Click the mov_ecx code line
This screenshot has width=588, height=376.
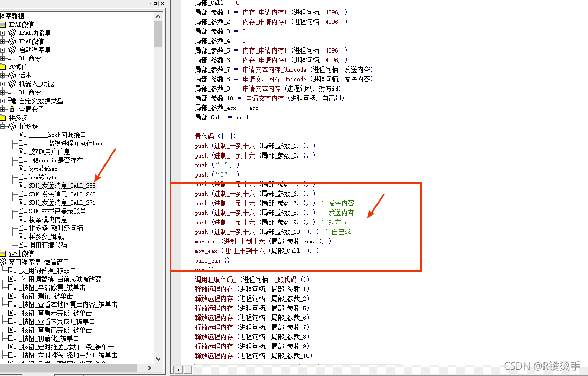[x=263, y=241]
